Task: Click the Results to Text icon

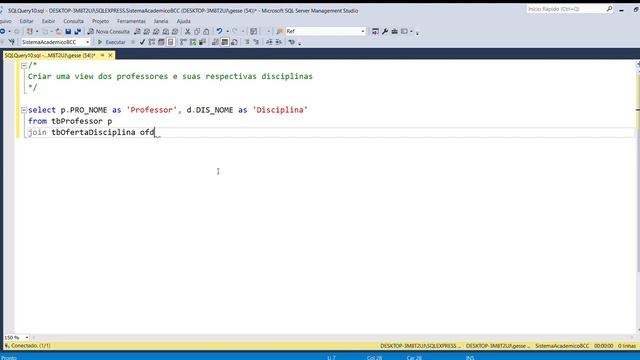Action: tap(215, 42)
